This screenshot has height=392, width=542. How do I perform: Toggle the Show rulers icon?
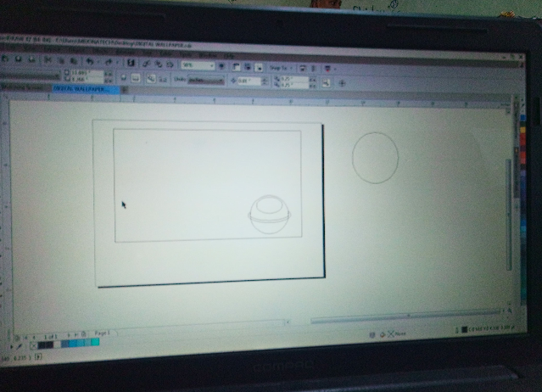tap(236, 66)
